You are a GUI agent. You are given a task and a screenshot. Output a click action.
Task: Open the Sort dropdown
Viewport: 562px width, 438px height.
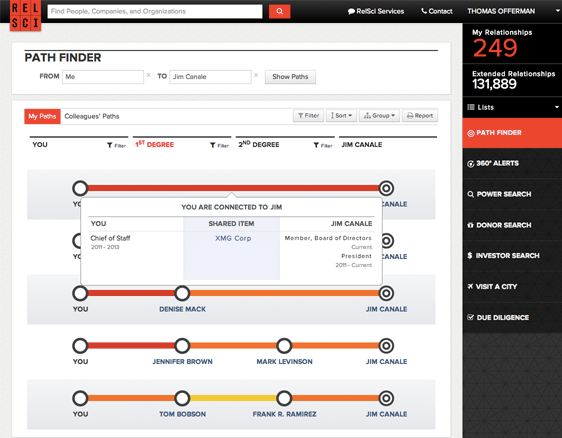pos(341,116)
